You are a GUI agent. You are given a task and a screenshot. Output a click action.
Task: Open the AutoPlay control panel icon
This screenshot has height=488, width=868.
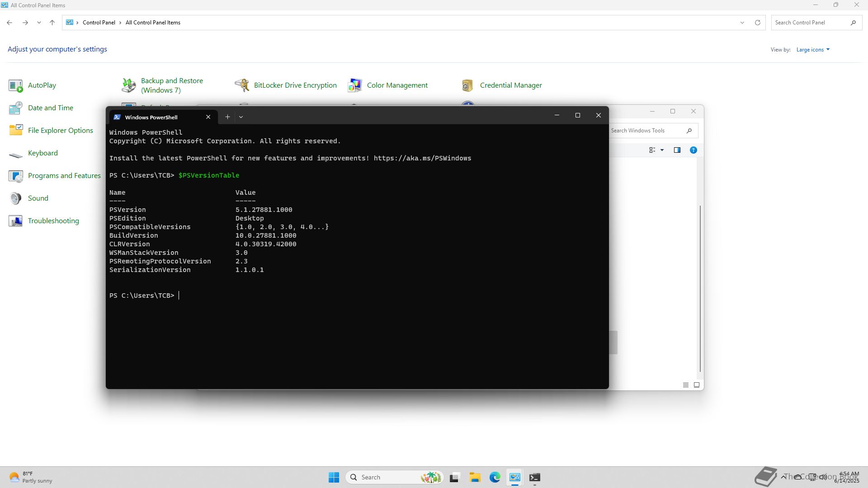point(15,85)
